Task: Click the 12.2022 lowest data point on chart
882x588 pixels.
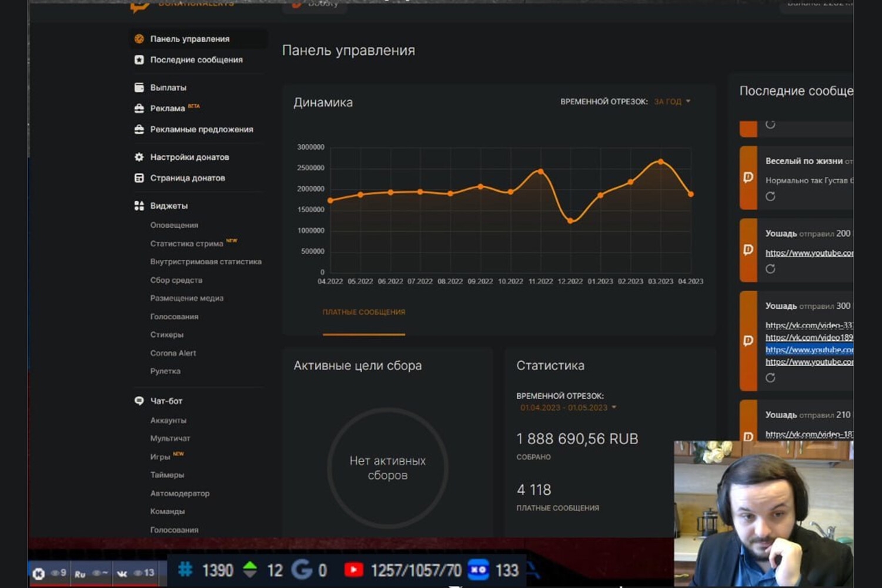Action: tap(570, 221)
